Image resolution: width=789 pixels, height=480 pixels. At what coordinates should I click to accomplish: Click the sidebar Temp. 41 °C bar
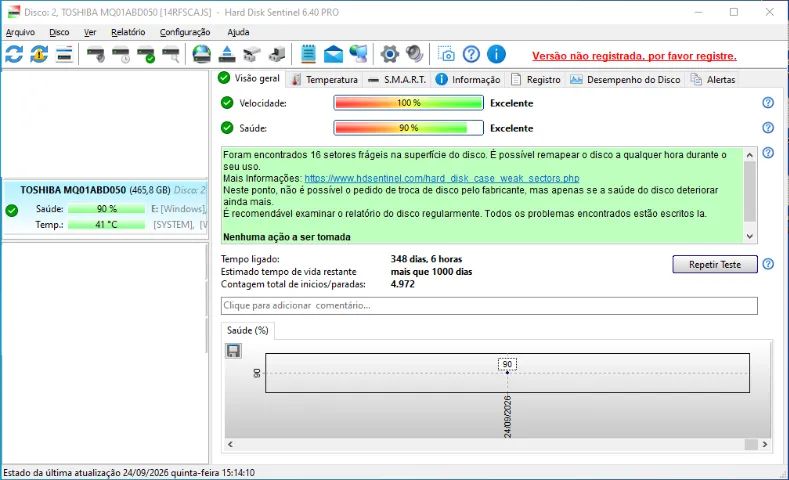(106, 224)
